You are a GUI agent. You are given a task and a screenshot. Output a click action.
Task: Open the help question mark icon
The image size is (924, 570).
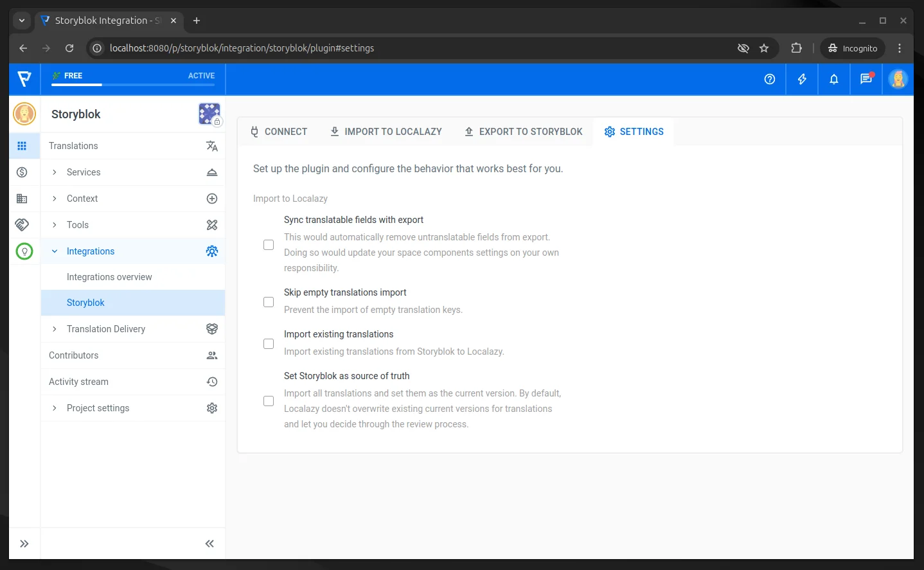[769, 79]
